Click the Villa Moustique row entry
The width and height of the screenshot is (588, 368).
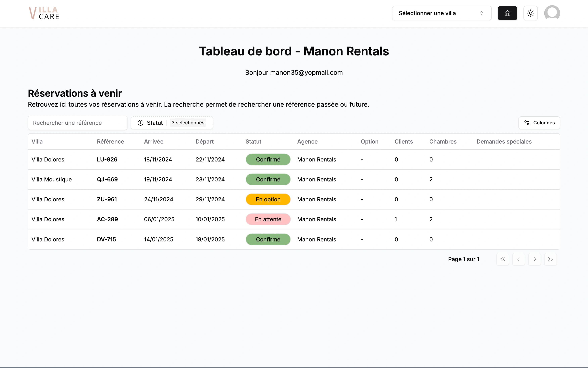(x=52, y=179)
